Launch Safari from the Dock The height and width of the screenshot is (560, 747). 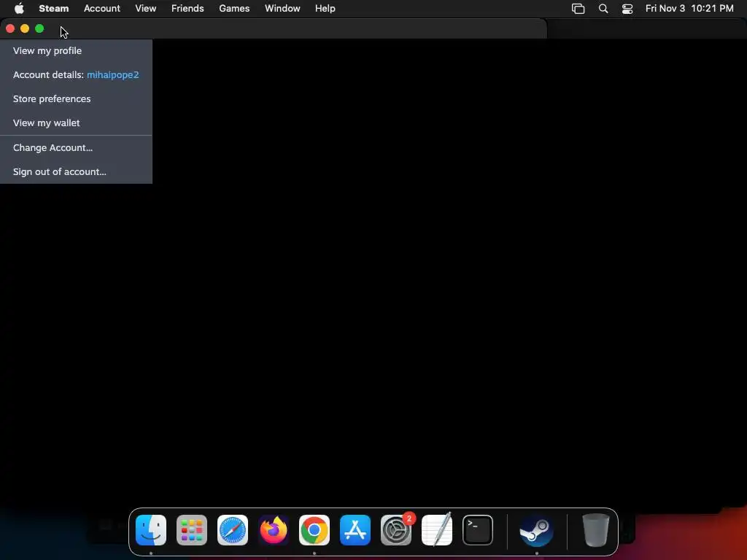point(233,530)
